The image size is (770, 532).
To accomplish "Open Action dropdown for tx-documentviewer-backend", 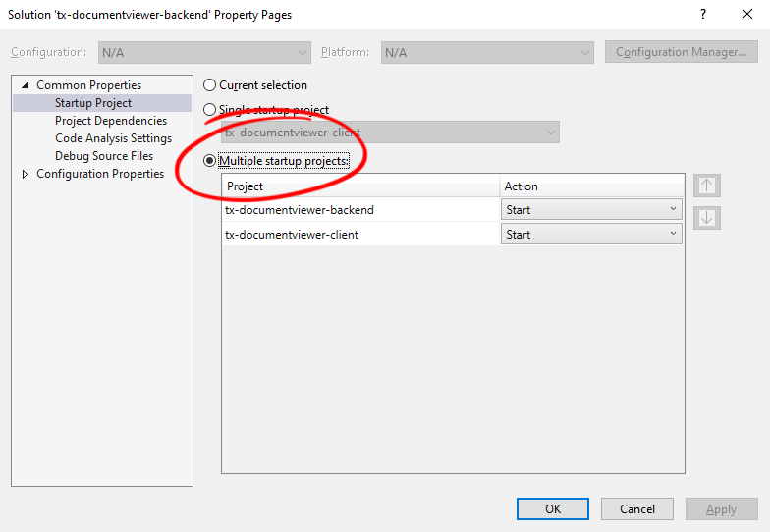I will (591, 210).
